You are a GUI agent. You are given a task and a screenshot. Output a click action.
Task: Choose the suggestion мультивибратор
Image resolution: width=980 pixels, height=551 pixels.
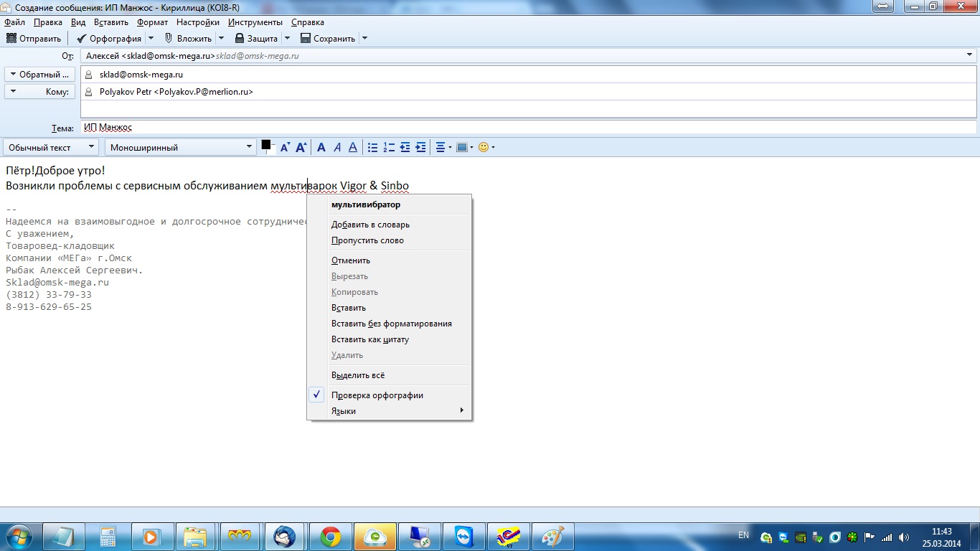[x=390, y=204]
